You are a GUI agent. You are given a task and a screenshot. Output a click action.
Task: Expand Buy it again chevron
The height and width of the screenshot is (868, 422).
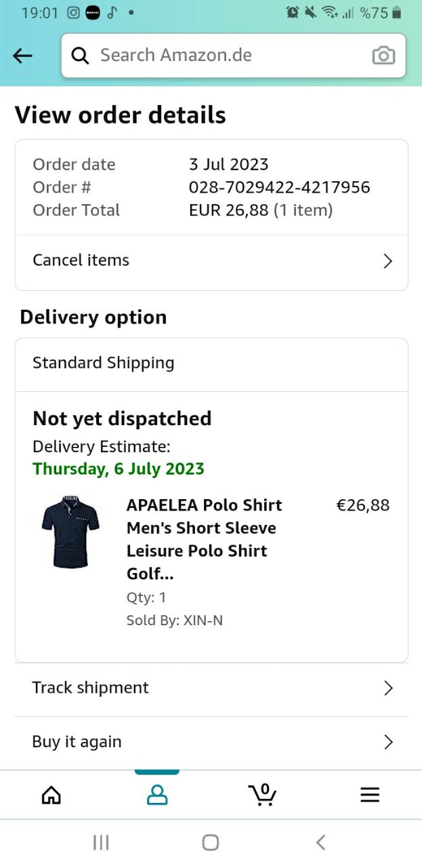coord(388,743)
